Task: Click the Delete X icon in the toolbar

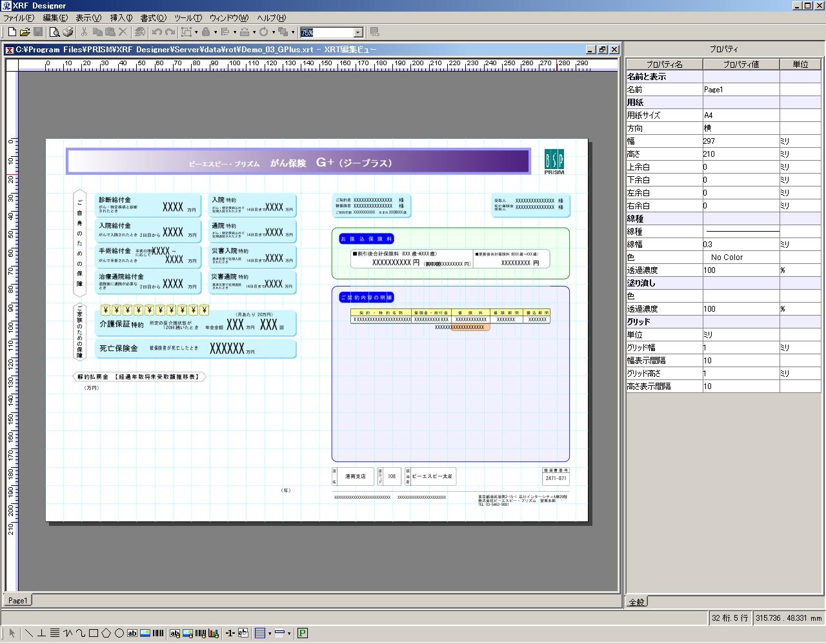Action: point(123,32)
